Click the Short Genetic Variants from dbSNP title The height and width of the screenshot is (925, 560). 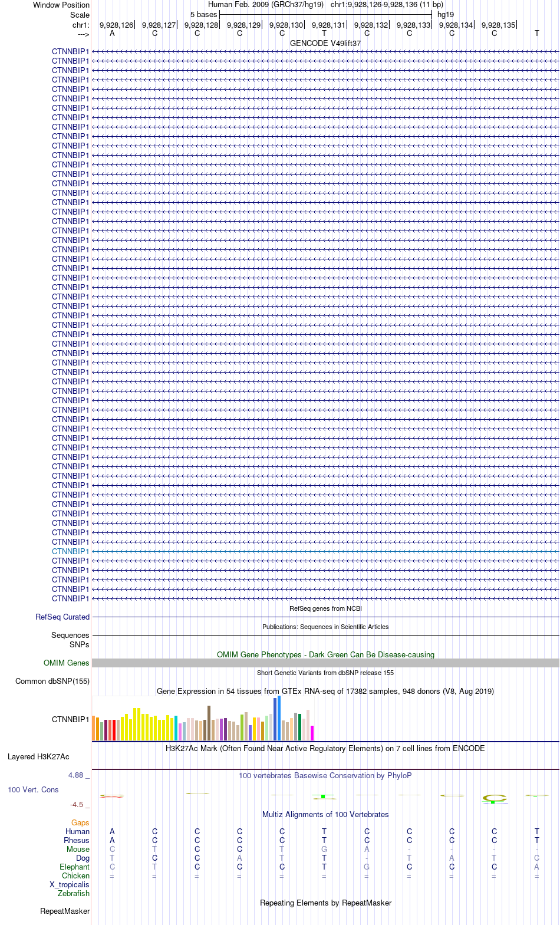[x=325, y=673]
